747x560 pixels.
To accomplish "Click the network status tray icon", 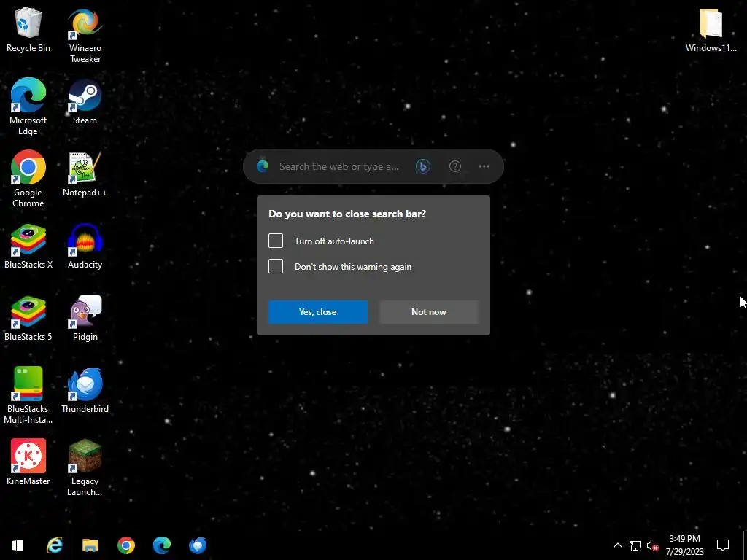I will tap(635, 545).
